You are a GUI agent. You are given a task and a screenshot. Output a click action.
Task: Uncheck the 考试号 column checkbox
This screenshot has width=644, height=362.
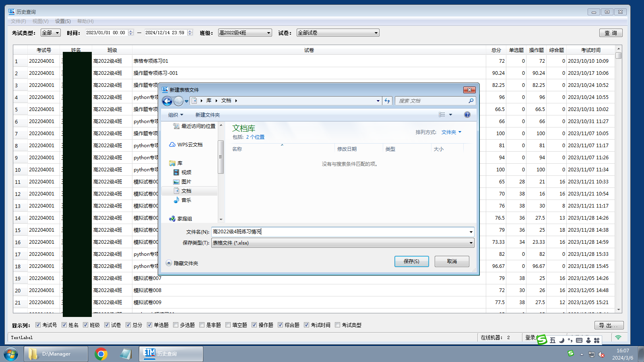(38, 325)
